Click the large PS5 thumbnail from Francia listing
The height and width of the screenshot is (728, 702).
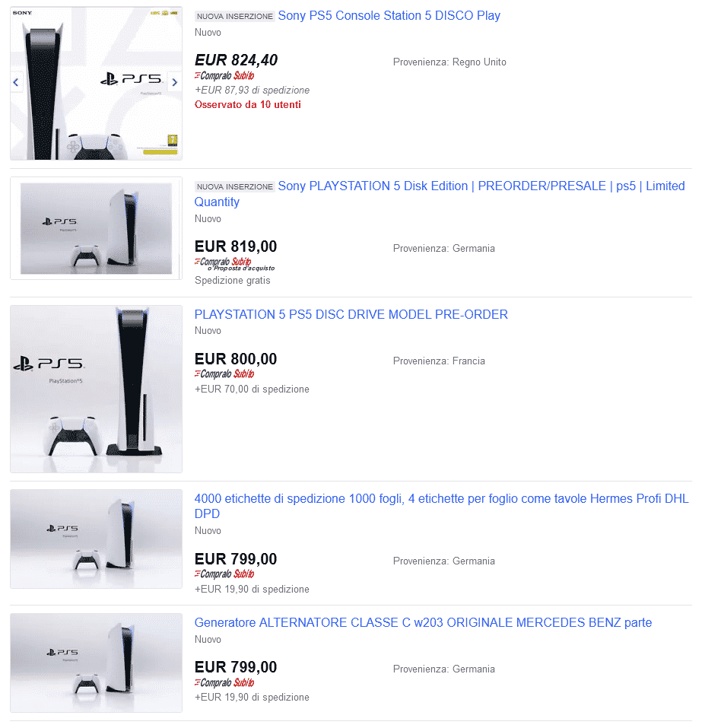[x=96, y=389]
